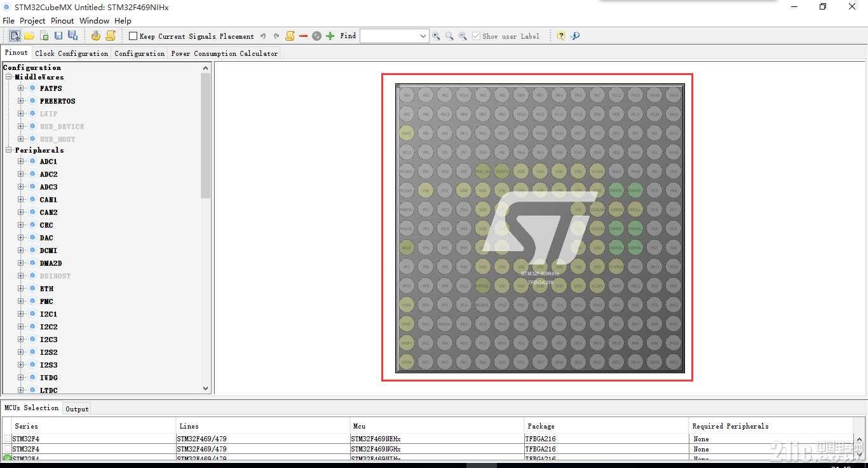This screenshot has height=468, width=868.
Task: Open Help with the question mark icon
Action: click(561, 36)
